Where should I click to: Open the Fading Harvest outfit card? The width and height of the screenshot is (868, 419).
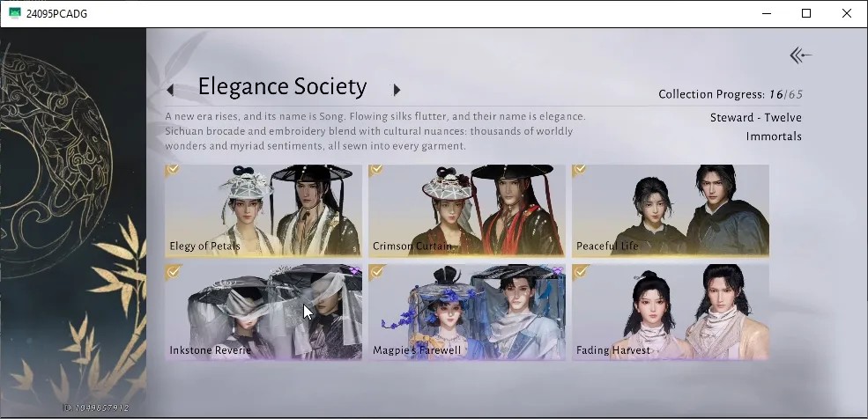click(x=671, y=312)
